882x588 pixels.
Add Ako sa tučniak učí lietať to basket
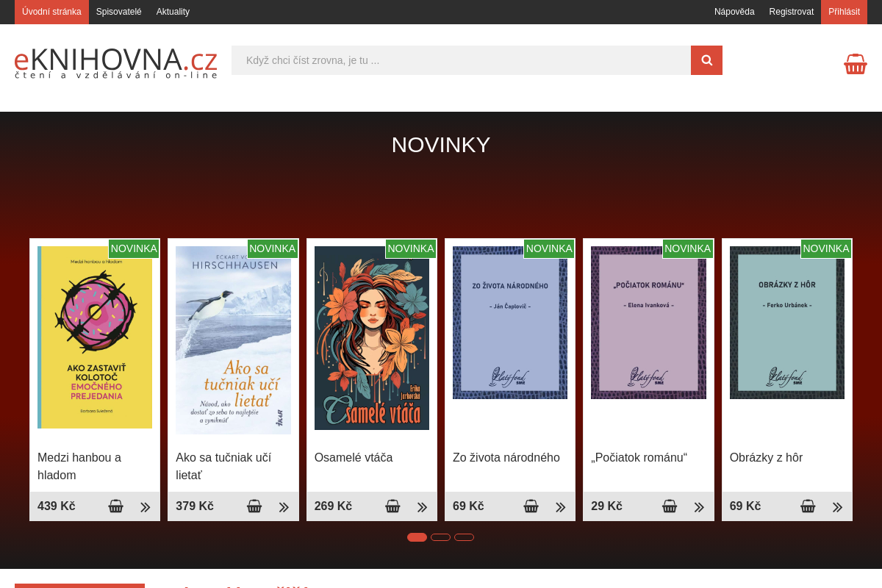[254, 506]
